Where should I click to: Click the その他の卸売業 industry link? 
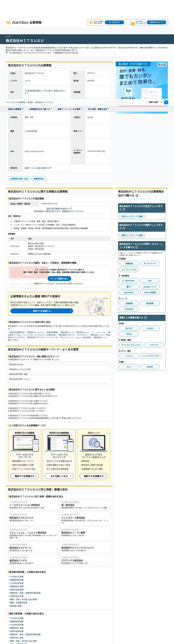31,131
